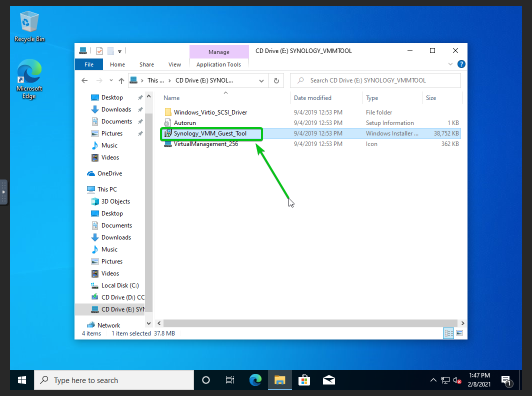This screenshot has height=396, width=532.
Task: Open Microsoft Store from the taskbar
Action: pos(304,380)
